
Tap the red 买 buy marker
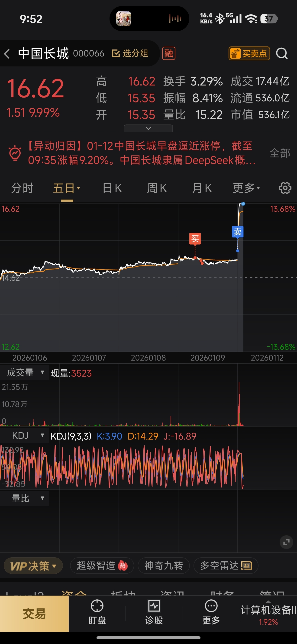click(x=195, y=239)
